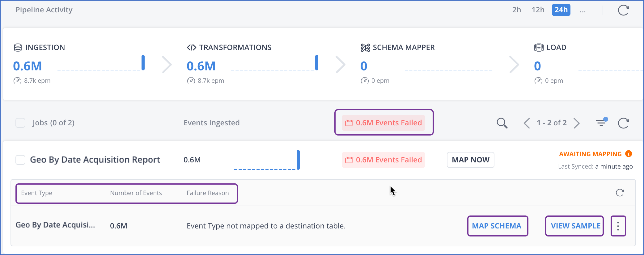Click the MAP SCHEMA button
Screen dimensions: 644x255
pyautogui.click(x=497, y=226)
